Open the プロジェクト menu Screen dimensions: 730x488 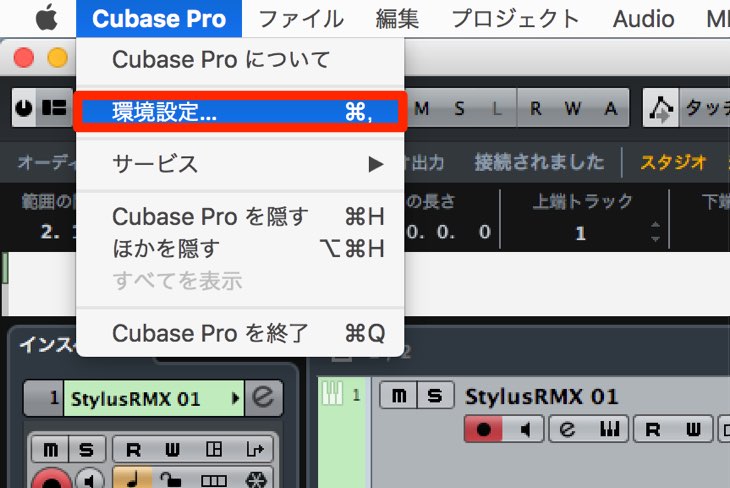(515, 19)
